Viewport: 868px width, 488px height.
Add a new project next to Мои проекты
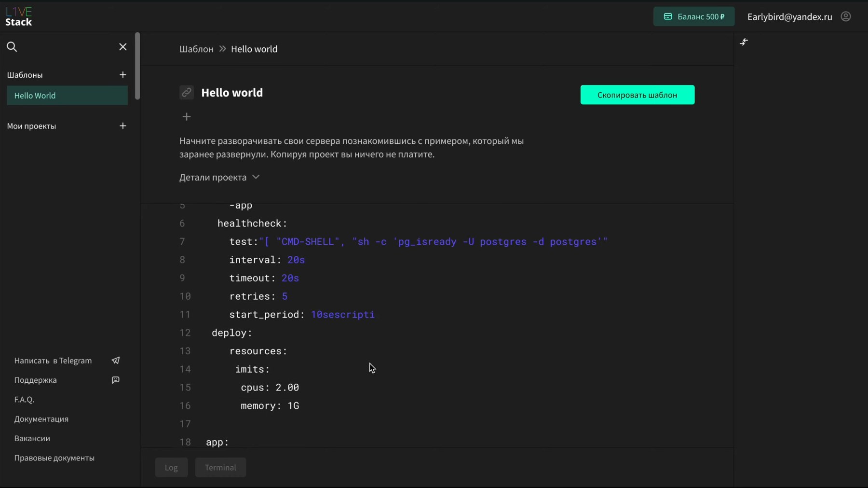(123, 126)
